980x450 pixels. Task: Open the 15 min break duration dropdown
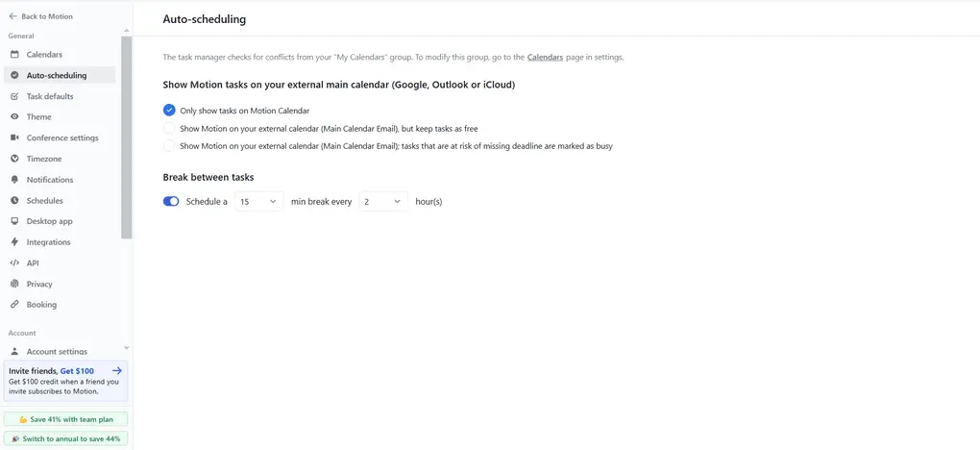click(259, 202)
